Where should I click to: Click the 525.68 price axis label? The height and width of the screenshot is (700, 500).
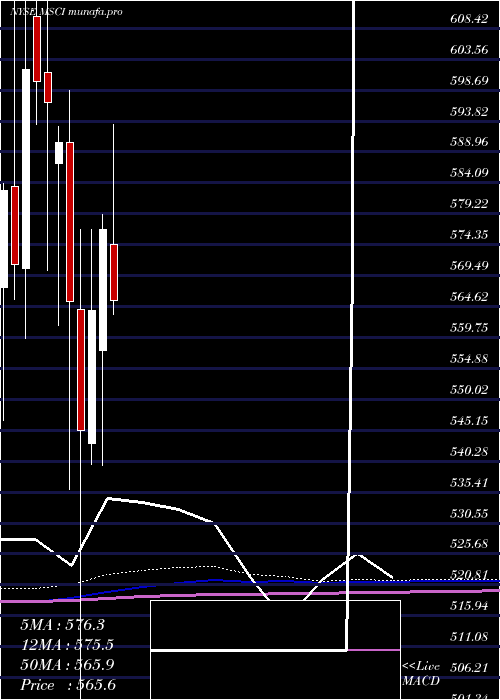coord(469,545)
